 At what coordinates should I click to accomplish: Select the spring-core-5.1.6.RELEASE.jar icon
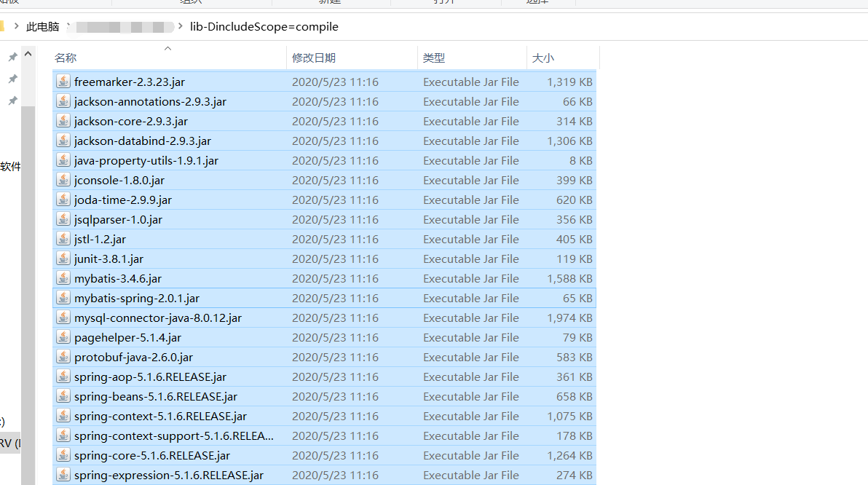tap(63, 455)
